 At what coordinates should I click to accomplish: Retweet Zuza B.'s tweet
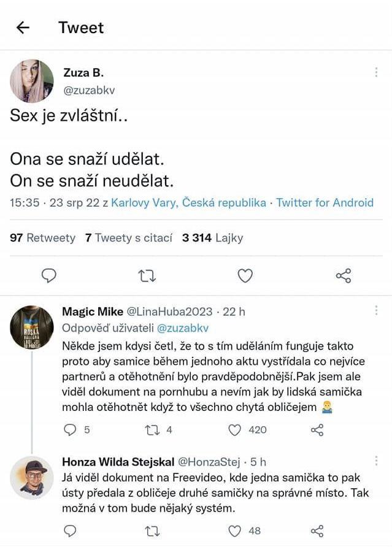[147, 276]
